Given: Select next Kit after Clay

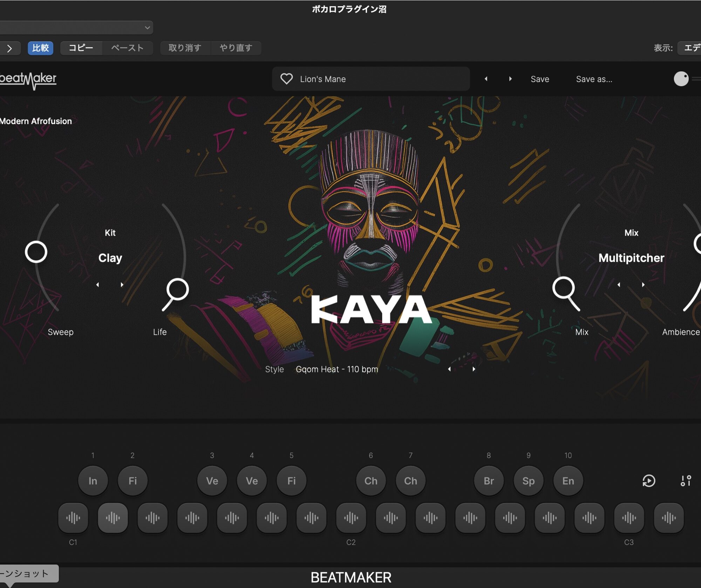Looking at the screenshot, I should [122, 285].
